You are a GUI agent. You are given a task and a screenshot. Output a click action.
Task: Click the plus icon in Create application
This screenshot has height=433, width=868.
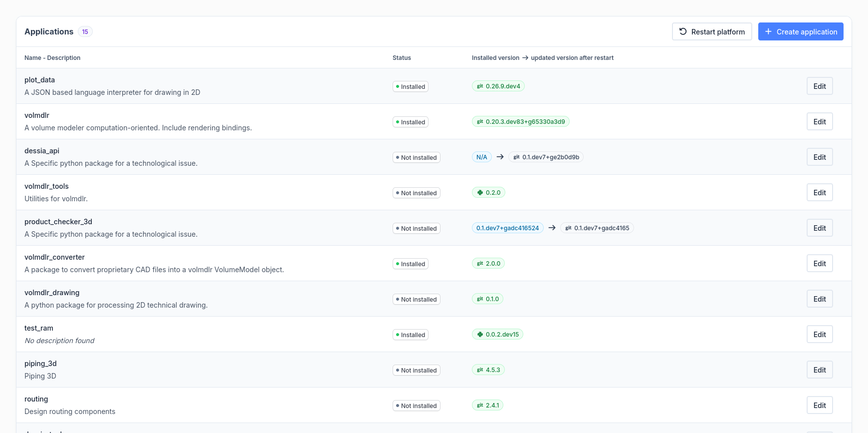pyautogui.click(x=768, y=31)
